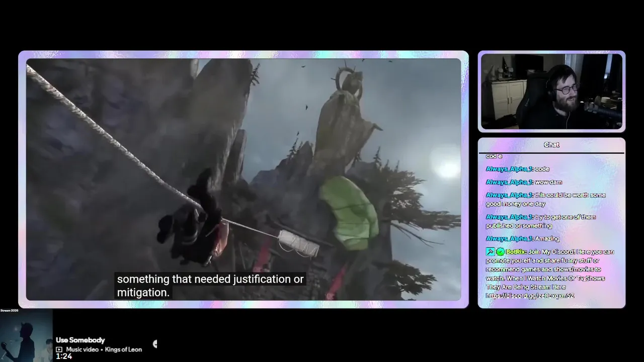Click the caption word 'mitigation.'
The width and height of the screenshot is (644, 362).
point(143,292)
